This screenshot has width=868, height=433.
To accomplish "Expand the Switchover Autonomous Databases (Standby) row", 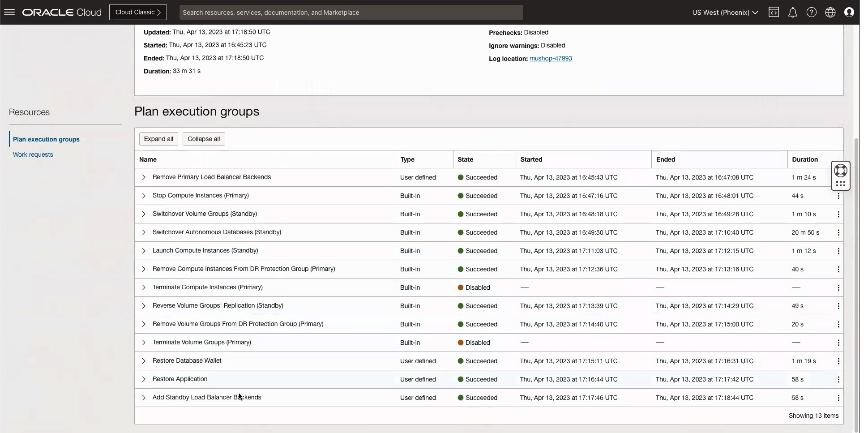I will tap(144, 232).
